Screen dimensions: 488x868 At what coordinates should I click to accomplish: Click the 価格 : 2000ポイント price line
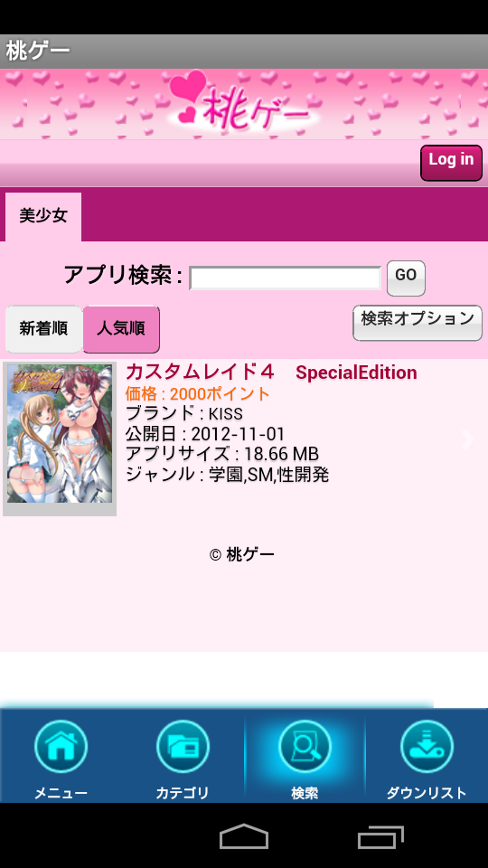click(198, 394)
